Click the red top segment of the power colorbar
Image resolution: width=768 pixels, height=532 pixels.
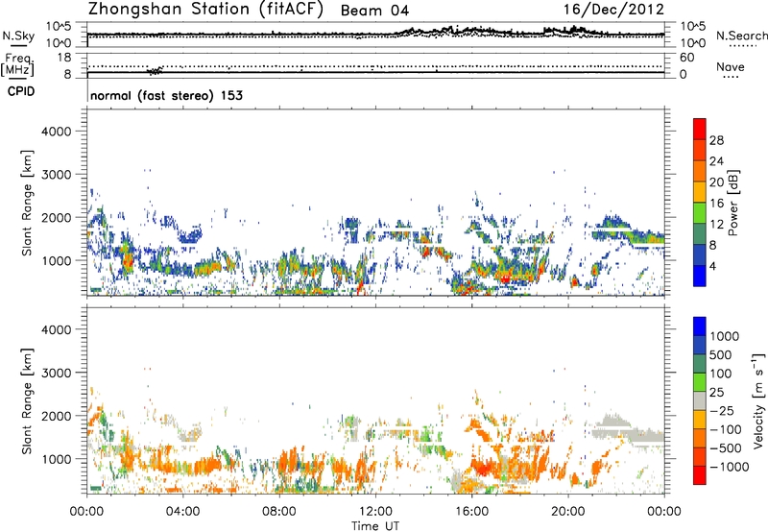click(x=700, y=129)
